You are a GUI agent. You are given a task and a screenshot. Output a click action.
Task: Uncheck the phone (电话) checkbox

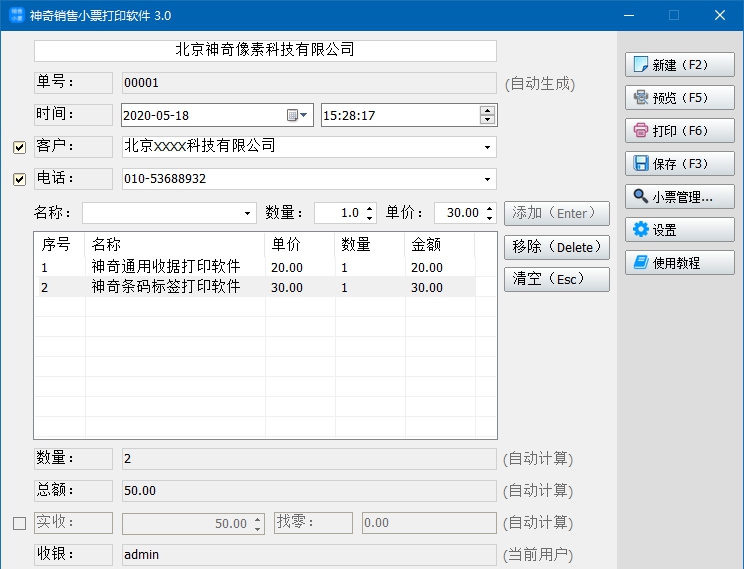(x=19, y=180)
